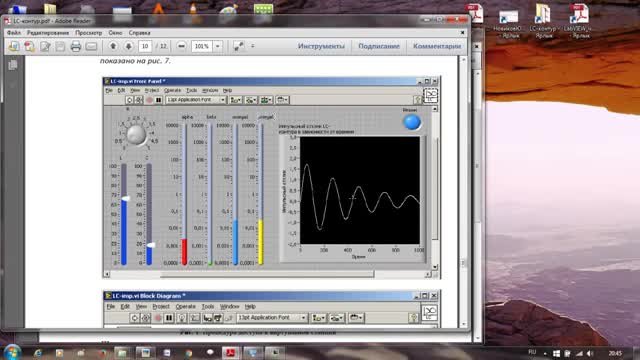Click the fit page view icon
640x360 pixels.
click(238, 46)
